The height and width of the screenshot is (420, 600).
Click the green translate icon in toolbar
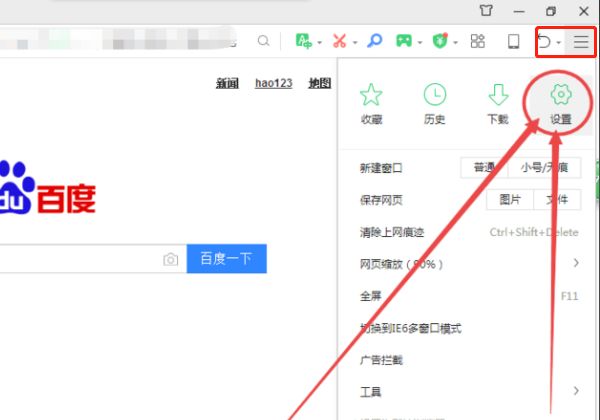tap(304, 41)
